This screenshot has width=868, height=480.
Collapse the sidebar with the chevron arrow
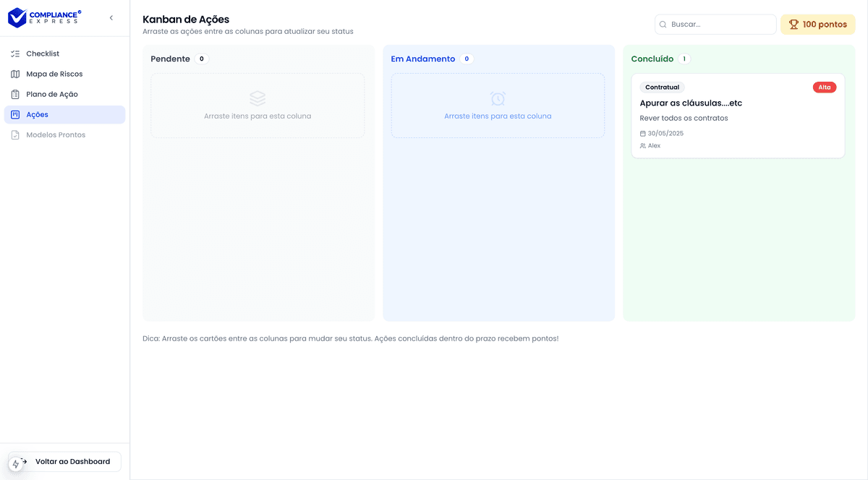point(111,18)
